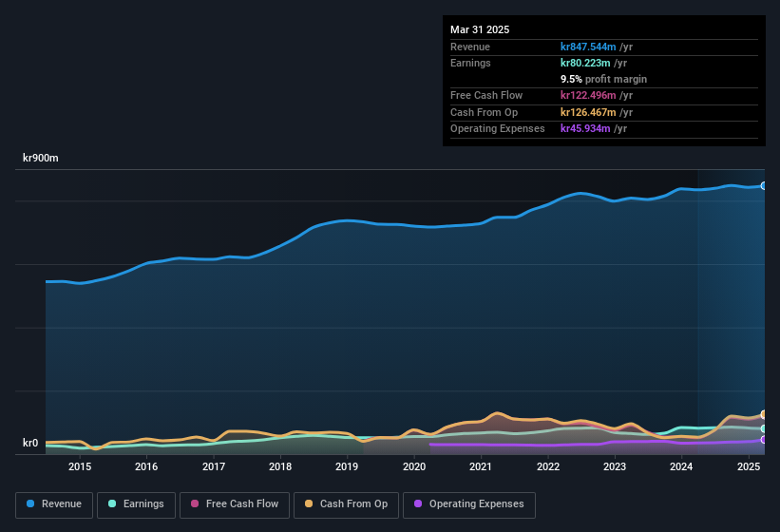Click the Mar 31 2025 tooltip date
Viewport: 780px width, 532px height.
[x=480, y=29]
